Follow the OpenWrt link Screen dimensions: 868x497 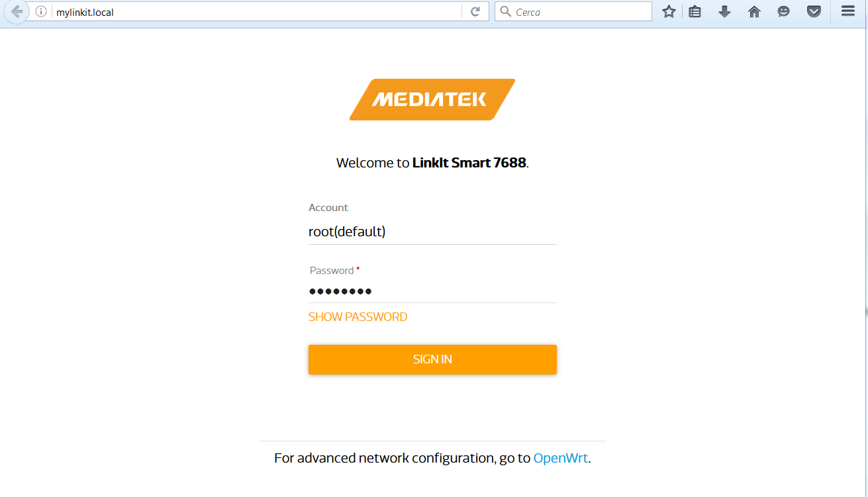560,458
